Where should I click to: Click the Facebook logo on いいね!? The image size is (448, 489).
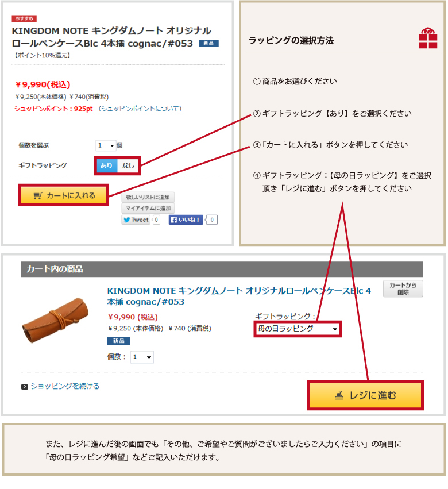pyautogui.click(x=174, y=220)
